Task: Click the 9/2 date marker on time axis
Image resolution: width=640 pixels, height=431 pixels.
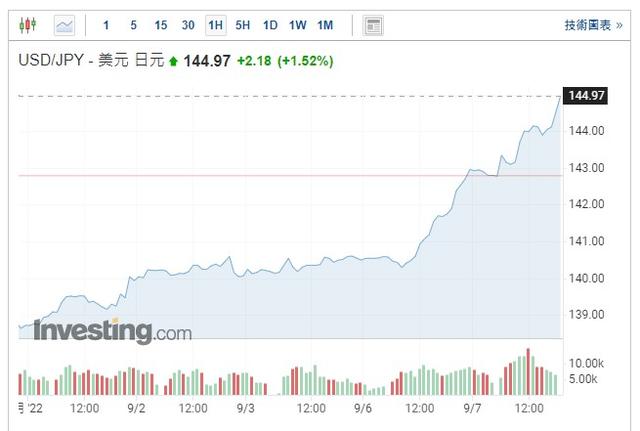Action: click(136, 408)
